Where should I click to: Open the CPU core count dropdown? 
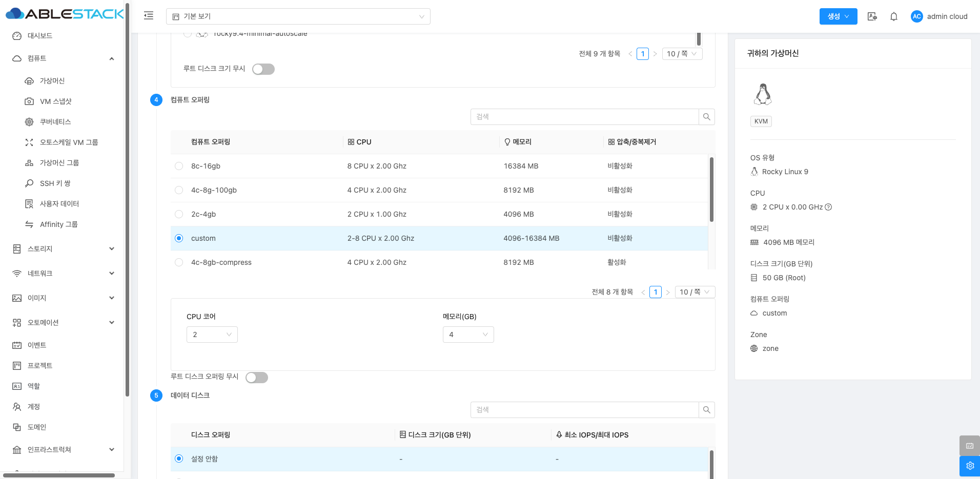(212, 335)
